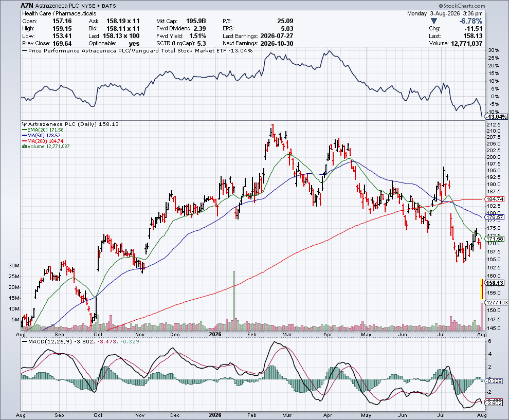Click the down-triangle icon beside -6.78%

click(434, 21)
